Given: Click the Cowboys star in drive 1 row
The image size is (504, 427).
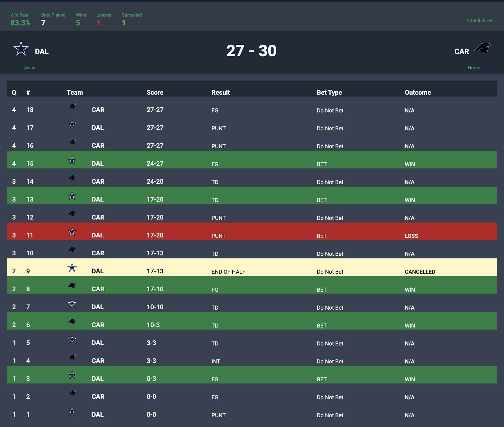Looking at the screenshot, I should 72,411.
